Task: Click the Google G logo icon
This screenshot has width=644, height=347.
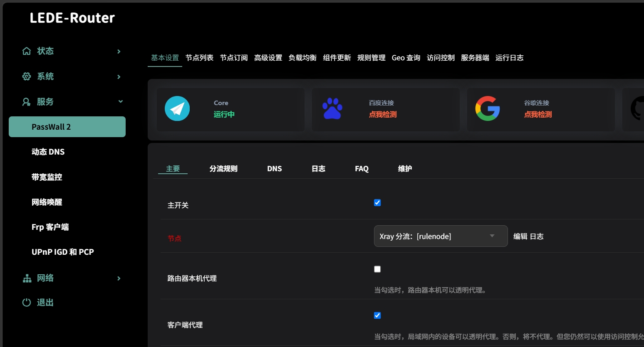Action: (x=488, y=108)
